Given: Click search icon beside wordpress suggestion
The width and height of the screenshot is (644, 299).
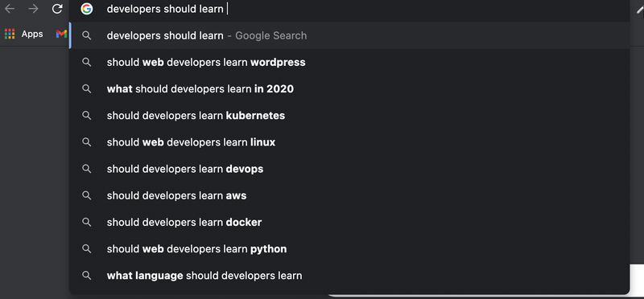Looking at the screenshot, I should click(87, 63).
